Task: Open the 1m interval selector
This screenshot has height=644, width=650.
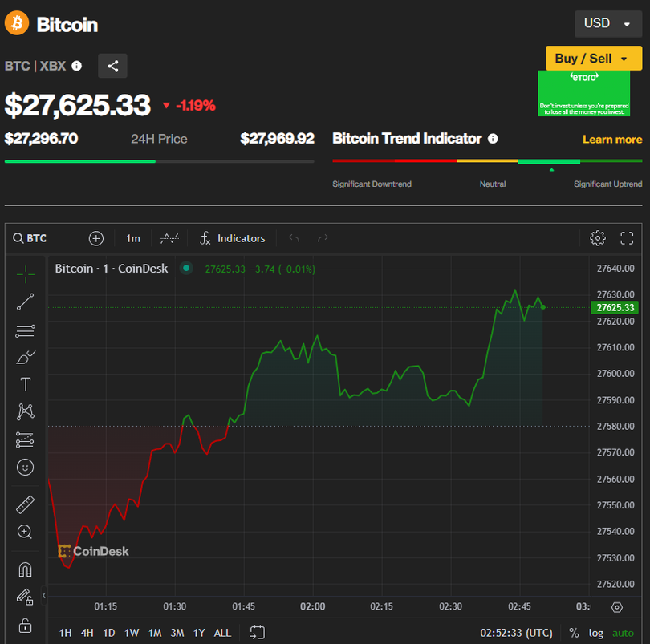Action: (133, 238)
